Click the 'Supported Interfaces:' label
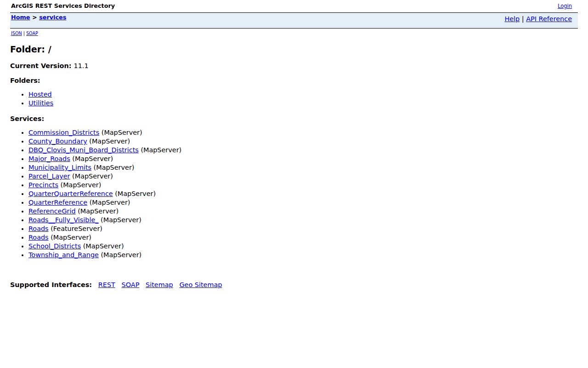Viewport: 588px width, 368px height. [51, 285]
